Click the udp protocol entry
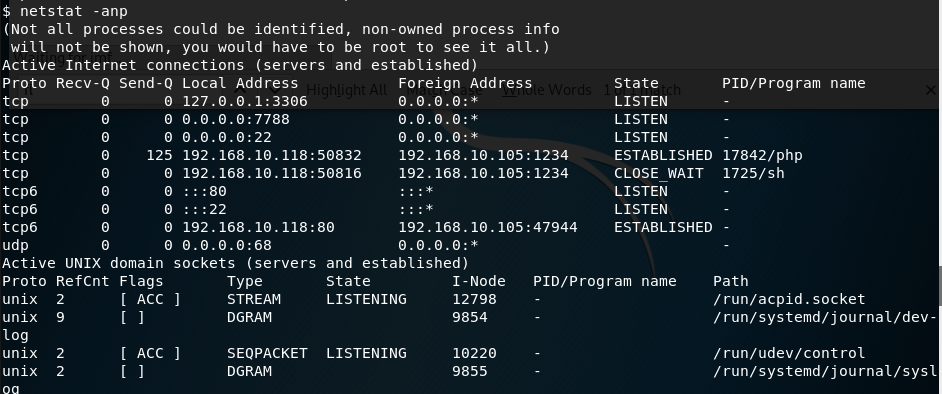The height and width of the screenshot is (394, 942). tap(15, 245)
